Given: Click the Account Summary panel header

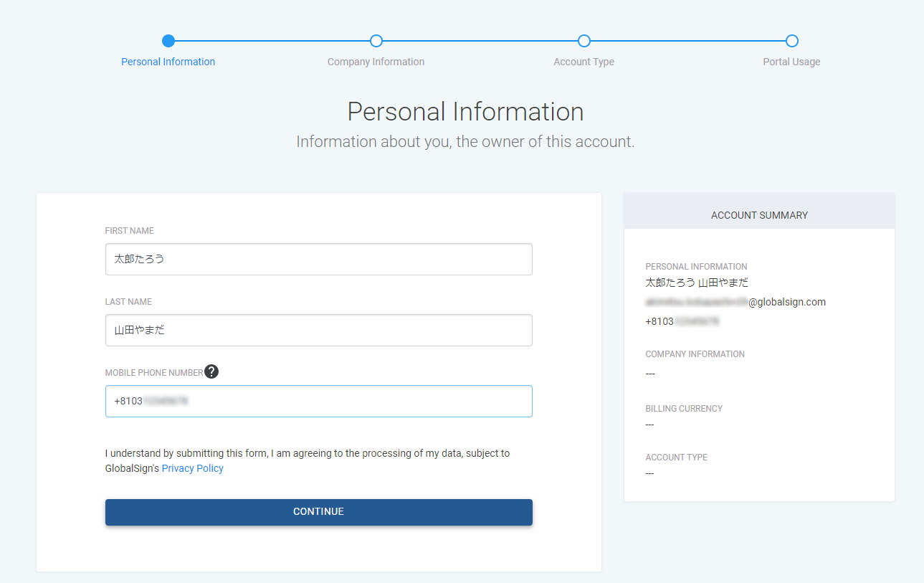Looking at the screenshot, I should [x=759, y=215].
